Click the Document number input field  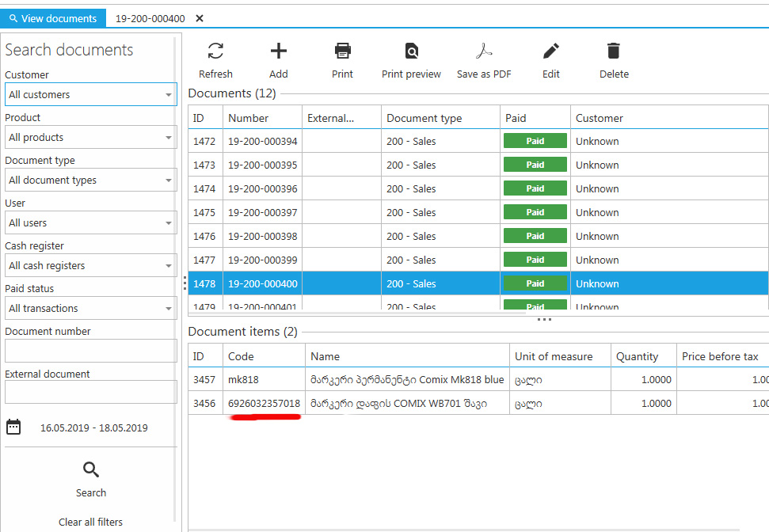pos(90,351)
